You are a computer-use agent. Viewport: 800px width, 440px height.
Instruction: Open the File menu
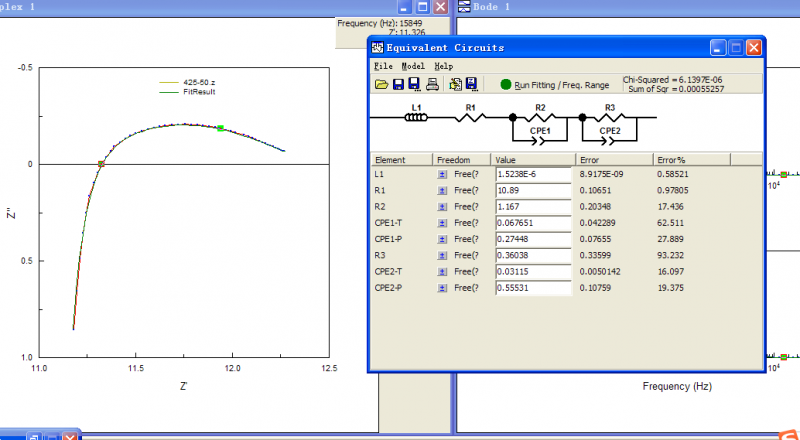(x=383, y=66)
